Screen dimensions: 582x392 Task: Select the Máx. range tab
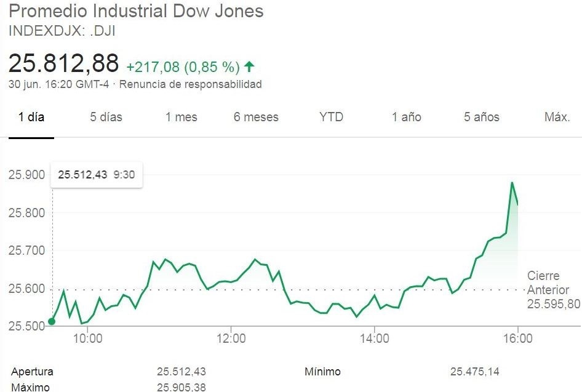(557, 117)
